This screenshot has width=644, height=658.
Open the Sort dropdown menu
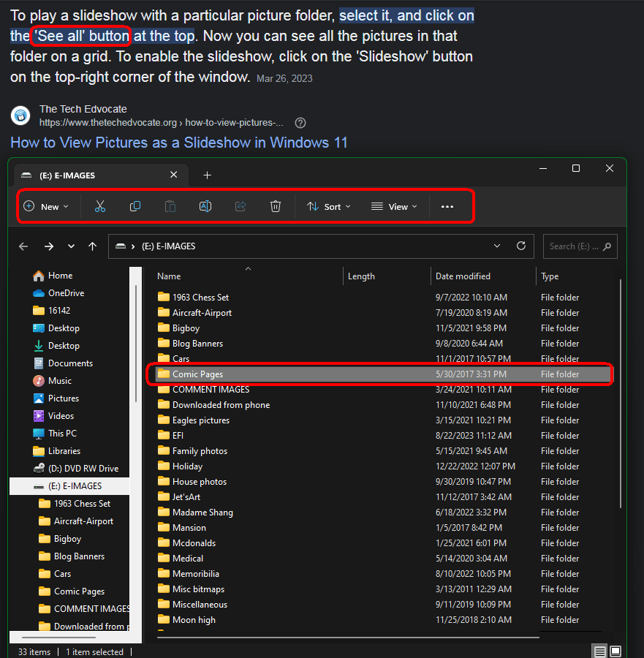(328, 206)
